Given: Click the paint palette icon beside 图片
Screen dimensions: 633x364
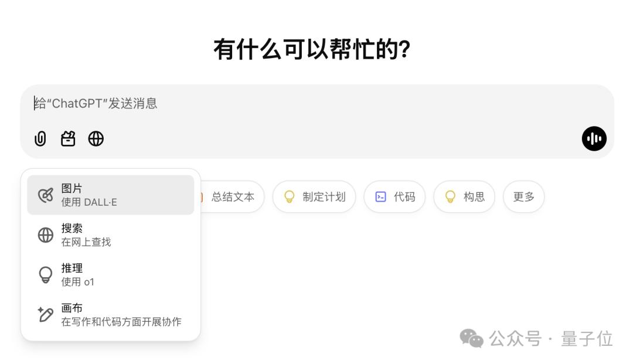Looking at the screenshot, I should click(x=45, y=195).
